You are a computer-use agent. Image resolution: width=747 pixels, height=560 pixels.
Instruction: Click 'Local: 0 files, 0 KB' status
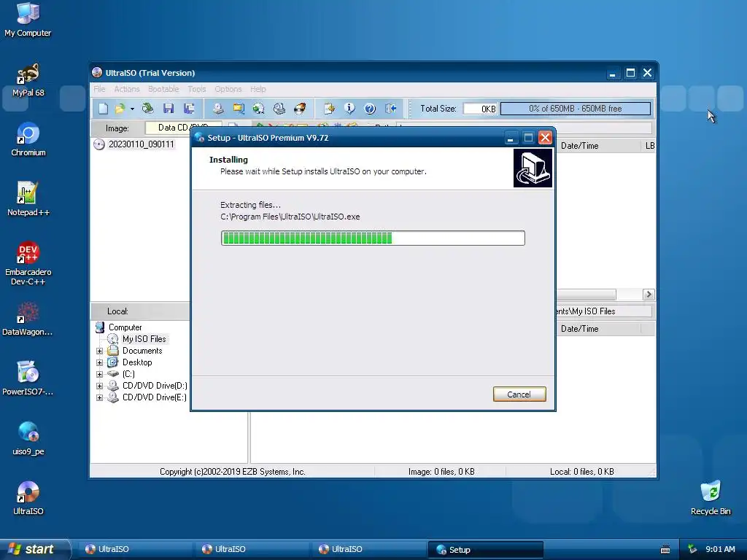pos(581,472)
